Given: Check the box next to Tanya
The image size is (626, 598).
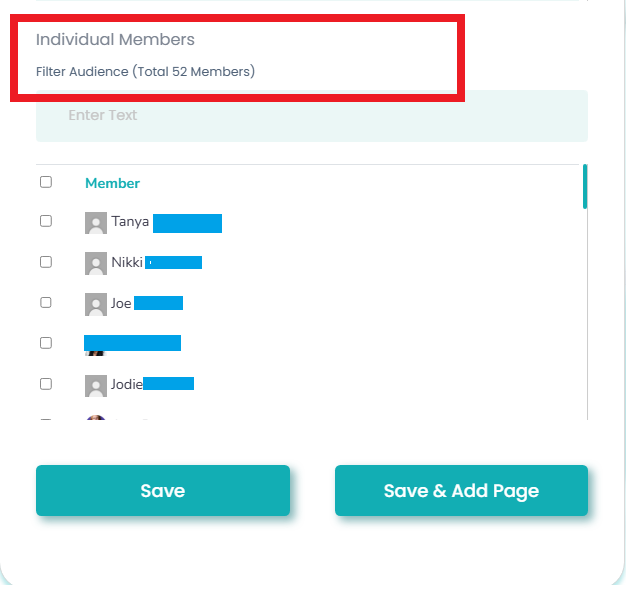Looking at the screenshot, I should [x=46, y=221].
